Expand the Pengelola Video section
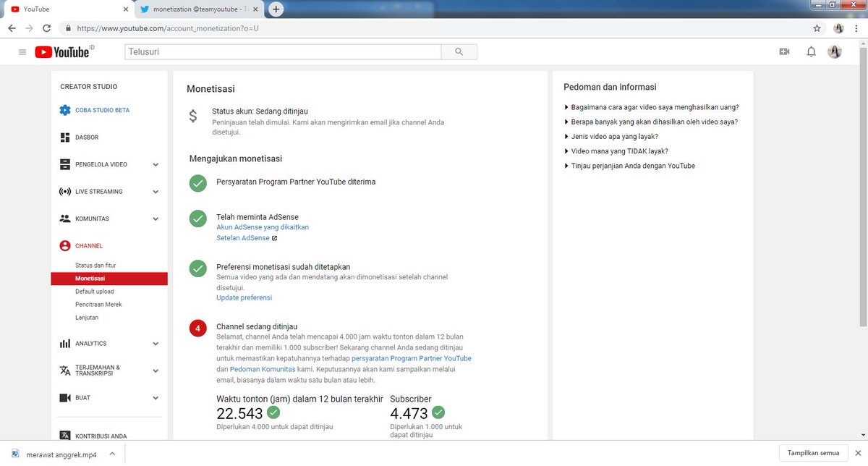This screenshot has height=466, width=868. (156, 165)
